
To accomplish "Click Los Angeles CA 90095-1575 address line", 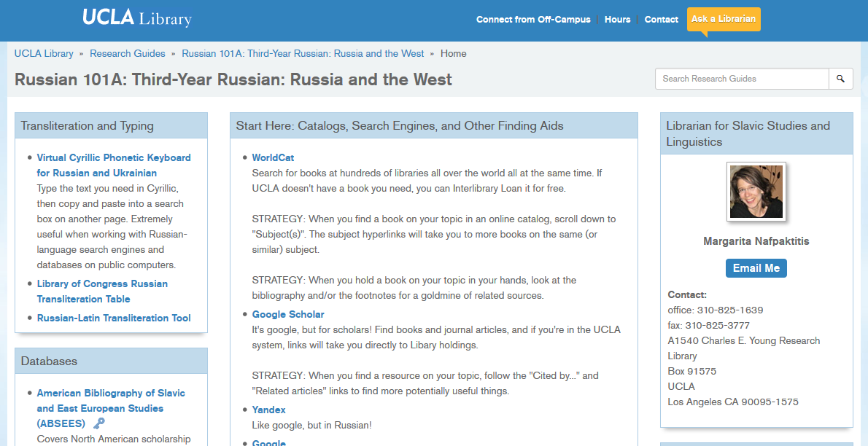I will coord(733,402).
